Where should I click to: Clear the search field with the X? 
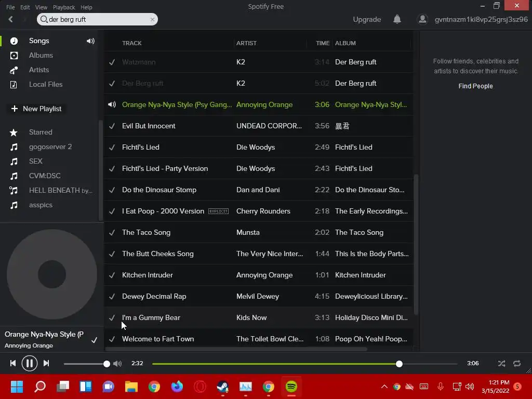152,19
